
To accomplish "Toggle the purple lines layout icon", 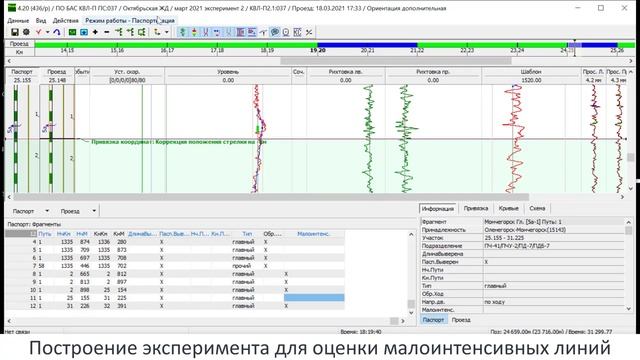I will 252,32.
